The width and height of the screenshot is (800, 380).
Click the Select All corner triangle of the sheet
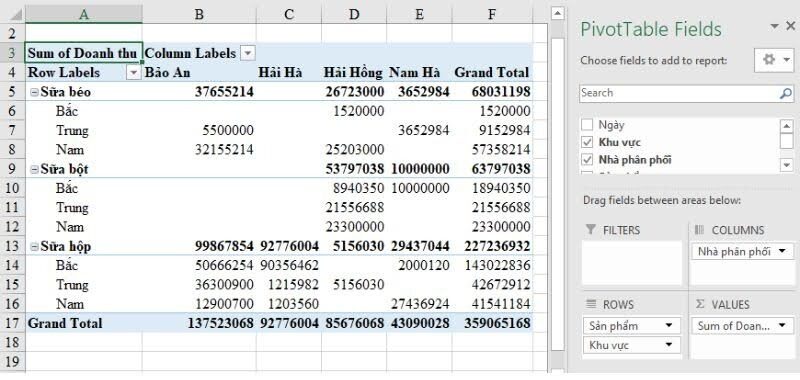(x=16, y=15)
